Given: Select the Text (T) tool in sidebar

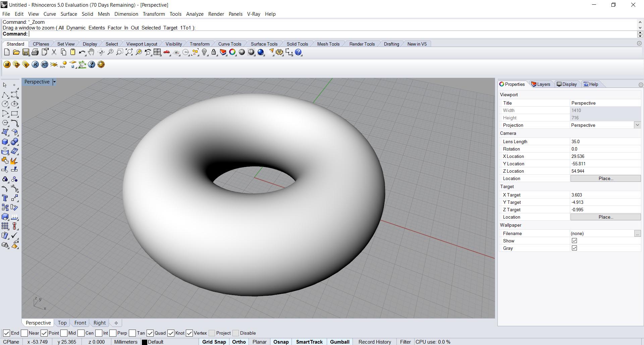Looking at the screenshot, I should (x=5, y=198).
